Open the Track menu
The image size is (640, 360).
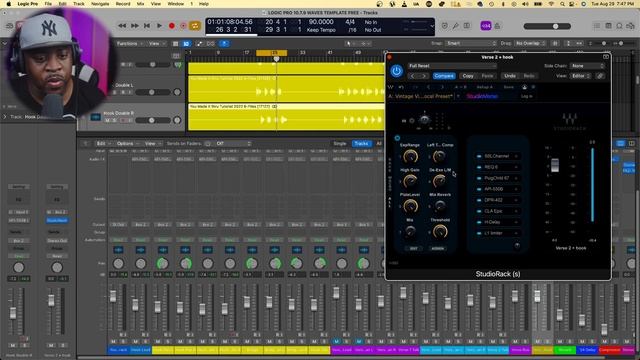pos(78,4)
